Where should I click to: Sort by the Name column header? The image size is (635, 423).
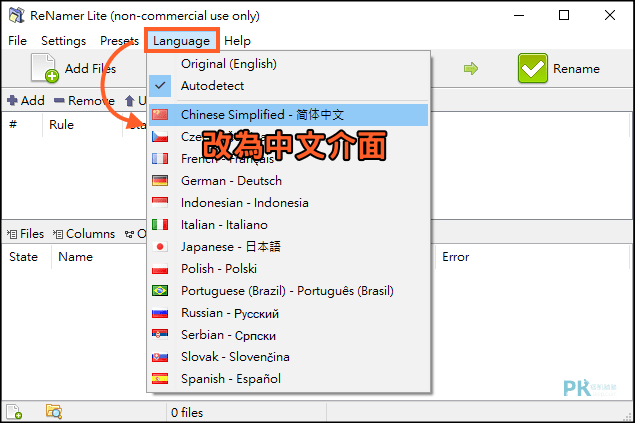click(76, 257)
